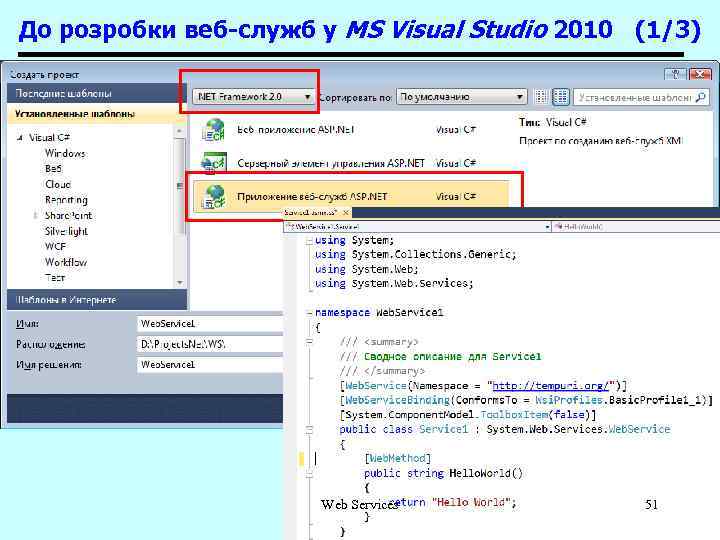The height and width of the screenshot is (540, 720).
Task: Select 'Веб-приложение ASP.NET' template name
Action: [x=296, y=130]
